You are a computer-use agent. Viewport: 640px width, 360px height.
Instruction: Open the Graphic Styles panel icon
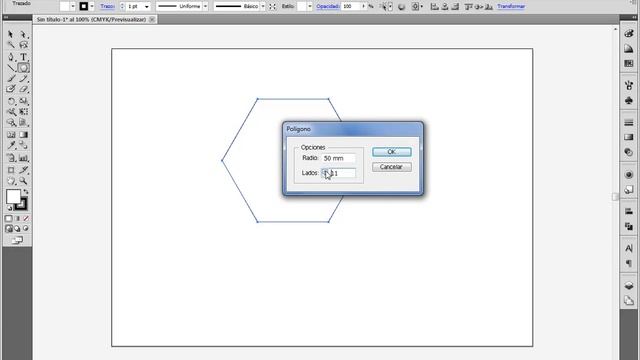point(629,189)
